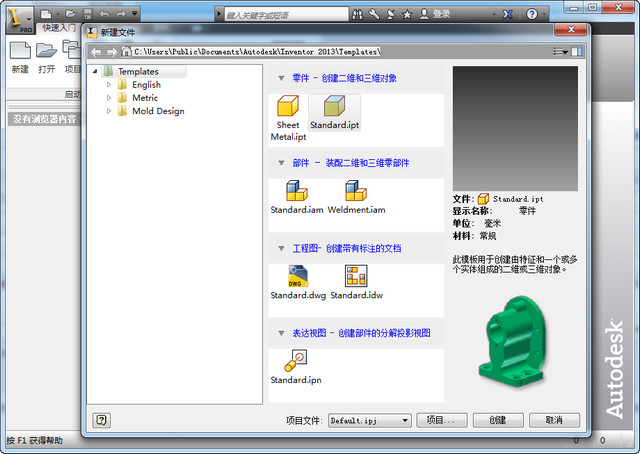The image size is (640, 454).
Task: Click the Redo arrow in quick access toolbar
Action: pos(121,14)
